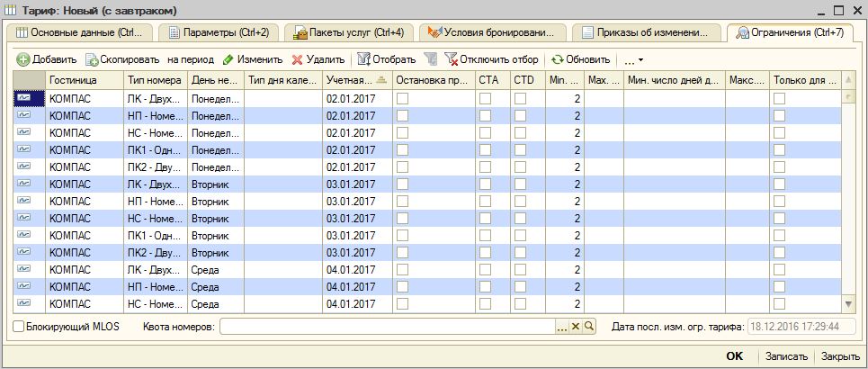Tick CTD checkbox in НС 02.01.2017 row

pos(521,133)
